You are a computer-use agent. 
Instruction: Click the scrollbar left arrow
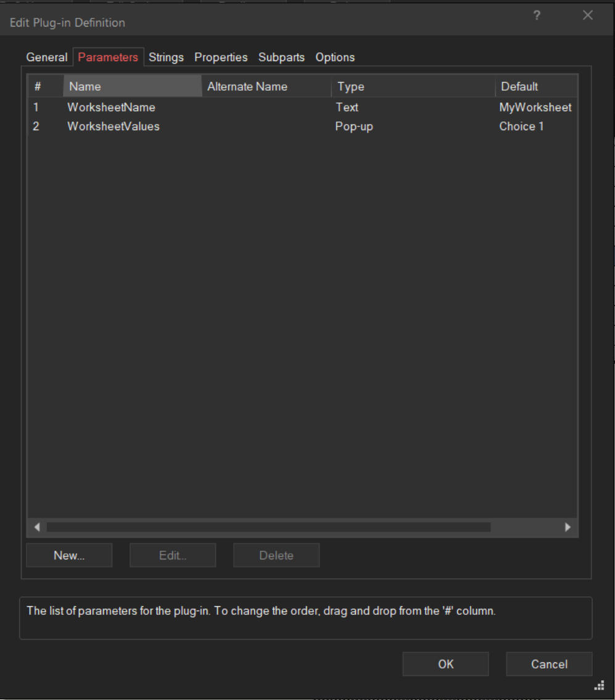(x=37, y=527)
